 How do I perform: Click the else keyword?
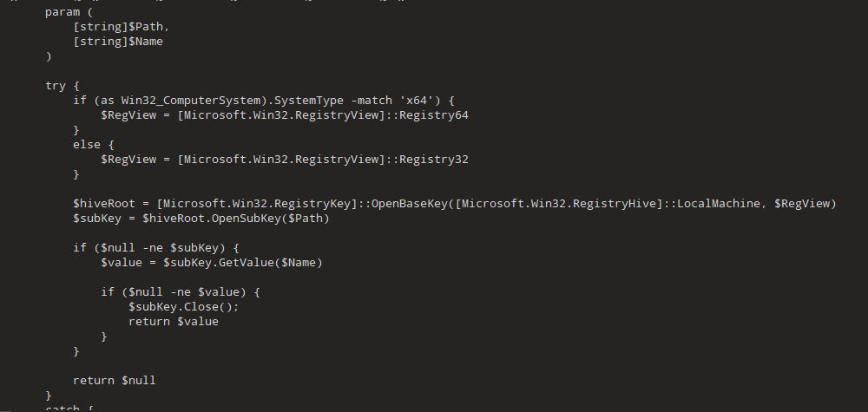[x=87, y=145]
